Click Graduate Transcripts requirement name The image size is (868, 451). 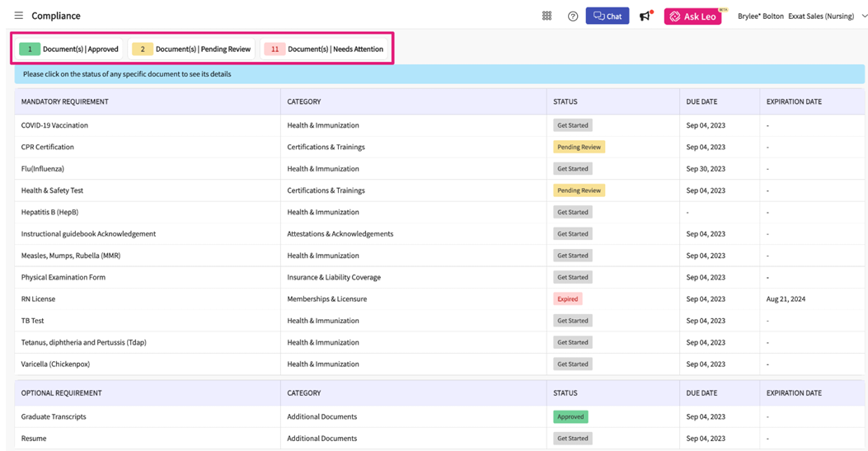pyautogui.click(x=54, y=416)
